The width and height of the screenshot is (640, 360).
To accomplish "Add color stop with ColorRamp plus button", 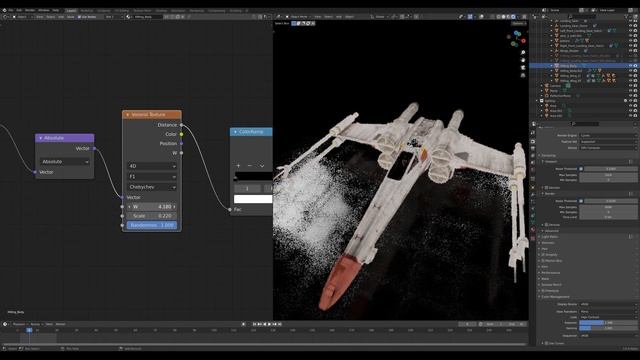I will click(x=238, y=166).
